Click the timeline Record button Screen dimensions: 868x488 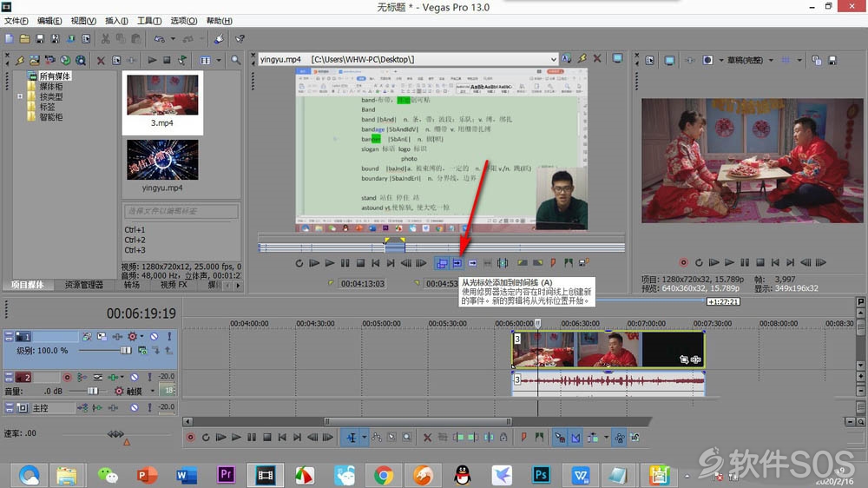coord(190,438)
